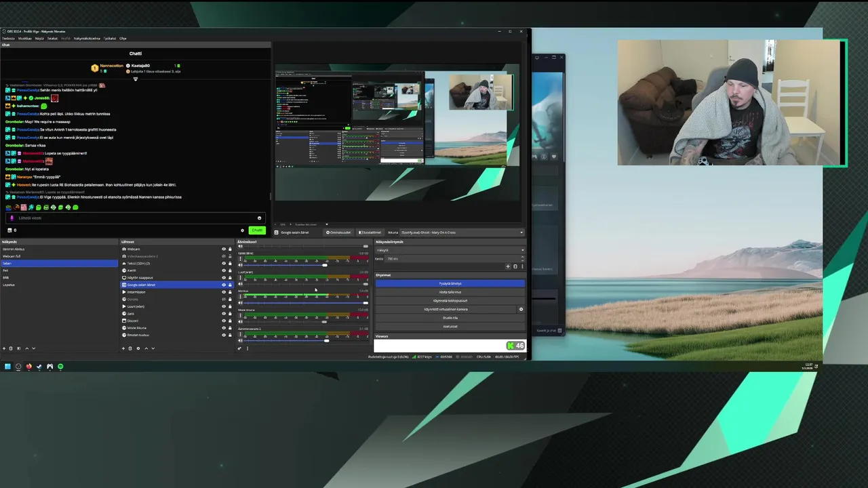This screenshot has width=868, height=488.
Task: Open Steam from the taskbar
Action: click(39, 367)
